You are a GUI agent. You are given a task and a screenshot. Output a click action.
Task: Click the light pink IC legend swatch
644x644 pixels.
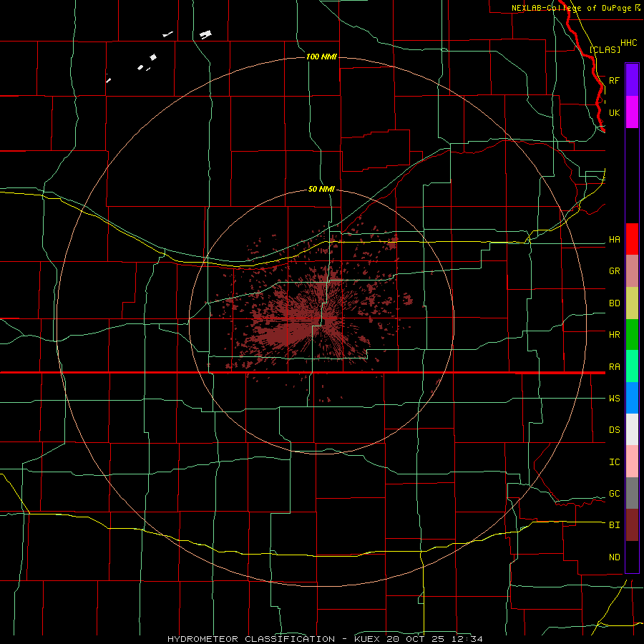(632, 462)
